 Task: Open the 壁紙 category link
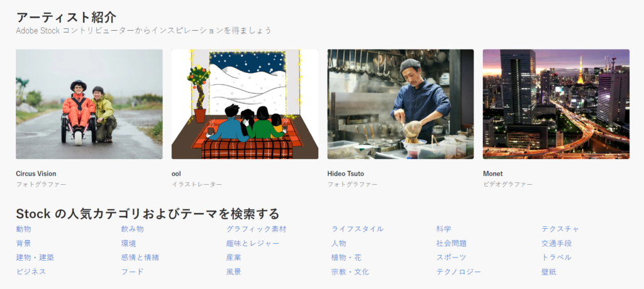pos(548,272)
